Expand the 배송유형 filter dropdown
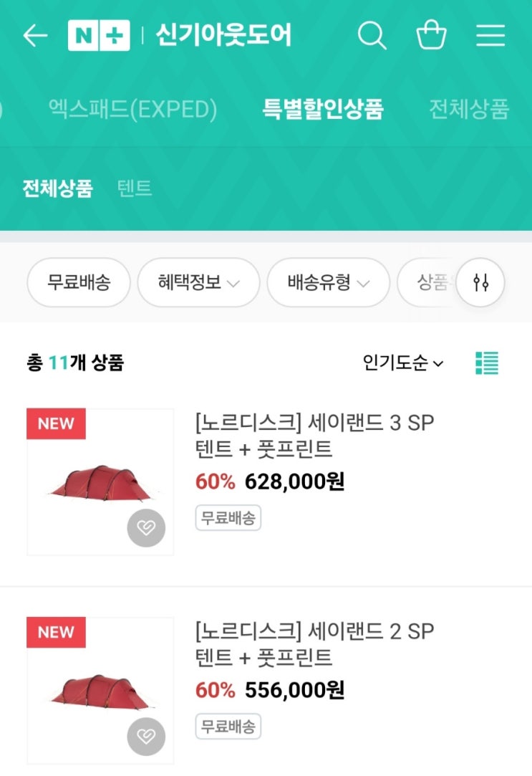532x776 pixels. click(329, 282)
